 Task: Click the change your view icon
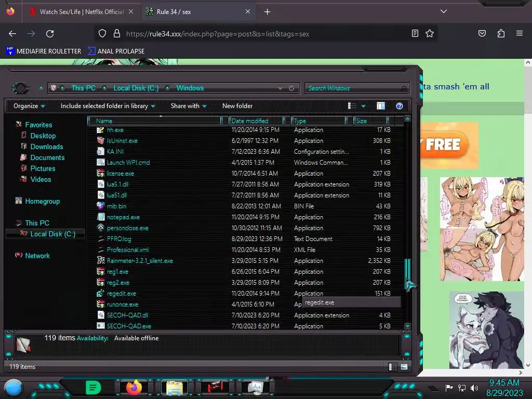352,106
